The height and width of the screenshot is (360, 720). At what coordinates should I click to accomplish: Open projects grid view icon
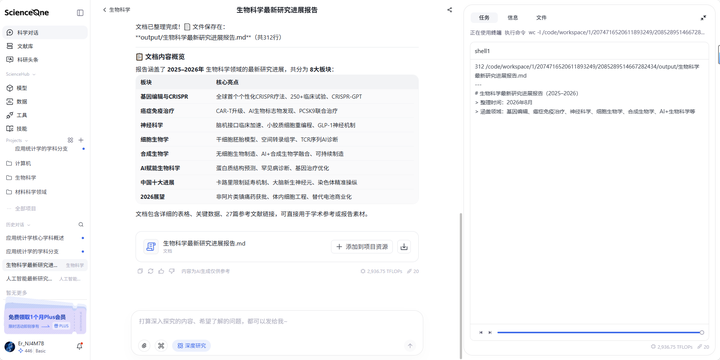point(70,140)
